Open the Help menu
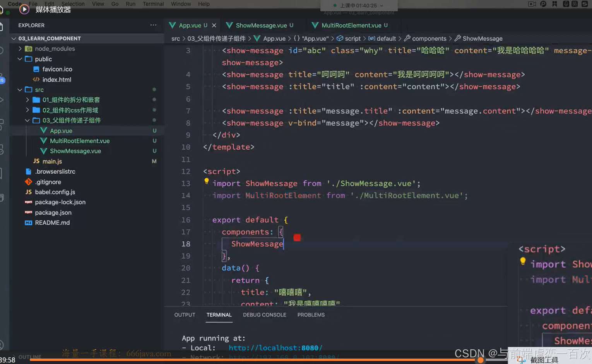 (x=204, y=4)
